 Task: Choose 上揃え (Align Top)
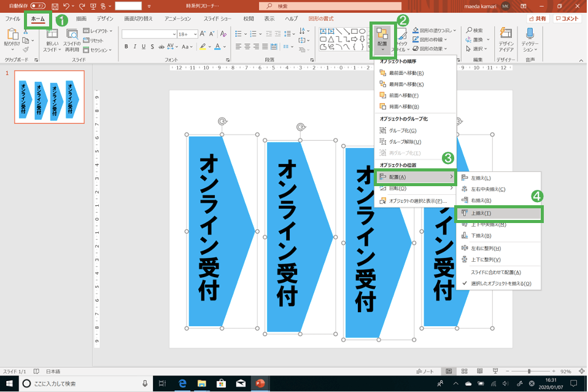click(499, 213)
